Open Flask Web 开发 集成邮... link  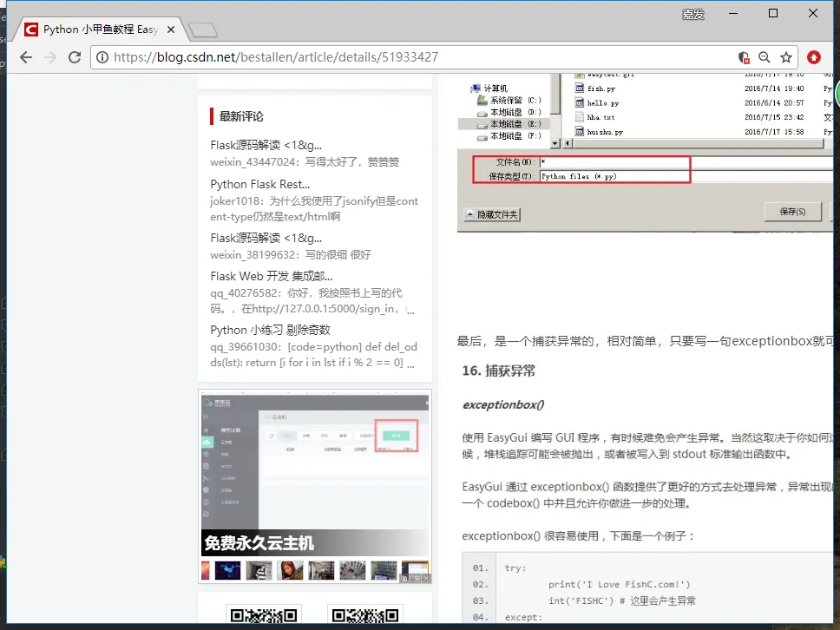272,277
